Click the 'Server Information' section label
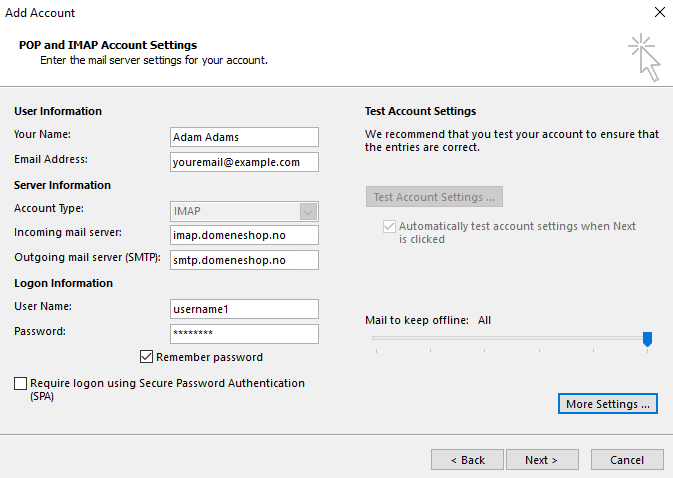Viewport: 673px width, 478px height. pos(62,185)
